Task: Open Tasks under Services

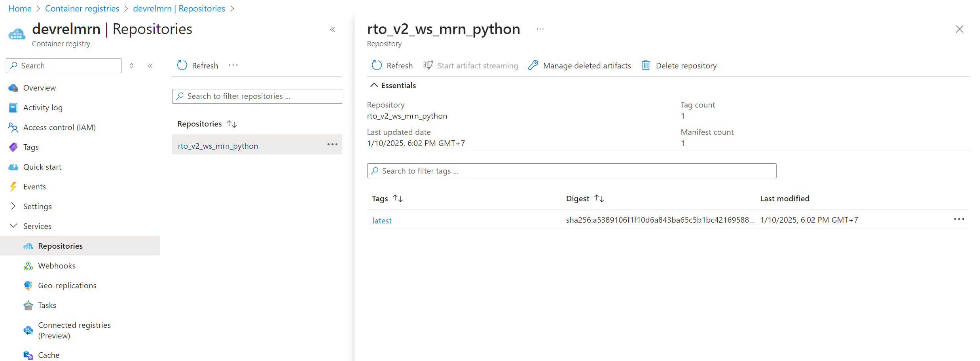Action: pyautogui.click(x=47, y=305)
